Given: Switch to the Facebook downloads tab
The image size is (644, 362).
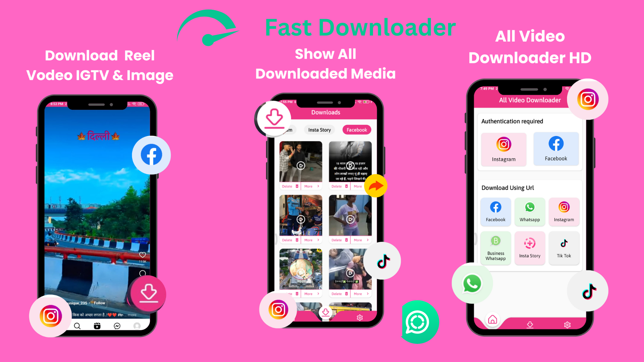Looking at the screenshot, I should [357, 130].
